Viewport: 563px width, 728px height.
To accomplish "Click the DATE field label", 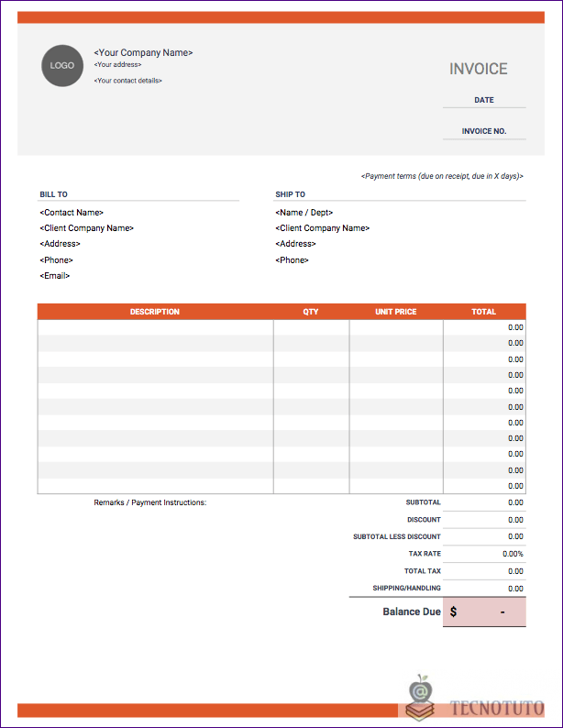I will click(483, 100).
